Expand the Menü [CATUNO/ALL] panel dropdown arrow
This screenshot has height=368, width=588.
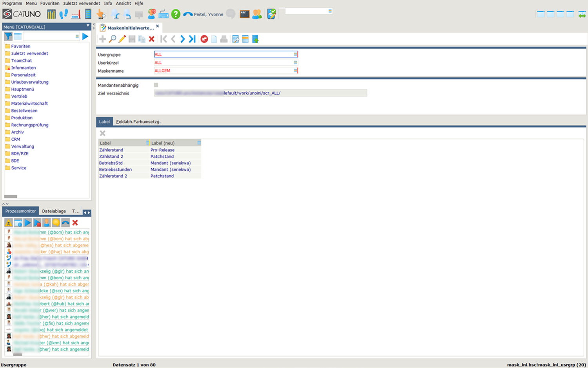(x=88, y=26)
